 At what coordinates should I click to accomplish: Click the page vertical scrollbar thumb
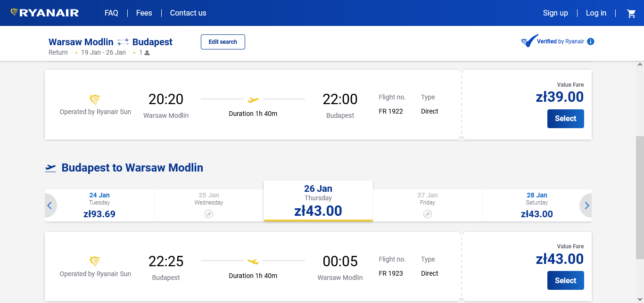click(640, 197)
